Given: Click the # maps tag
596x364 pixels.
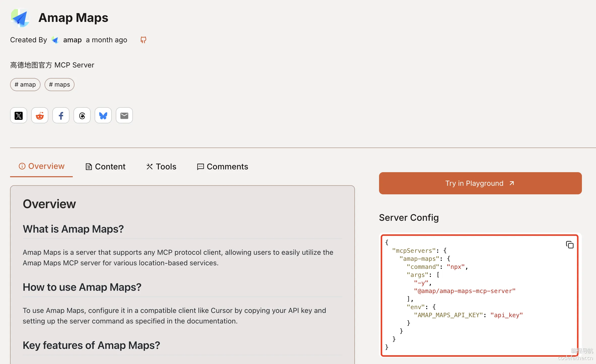Looking at the screenshot, I should [x=59, y=85].
